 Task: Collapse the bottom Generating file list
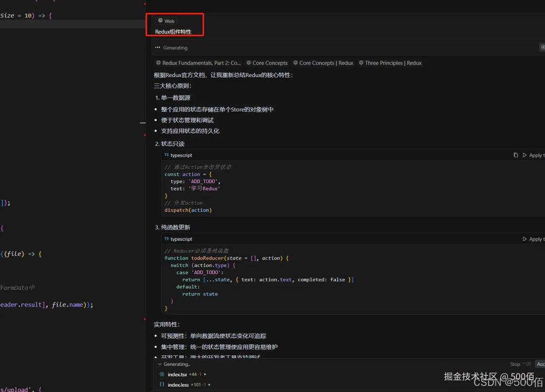[160, 364]
